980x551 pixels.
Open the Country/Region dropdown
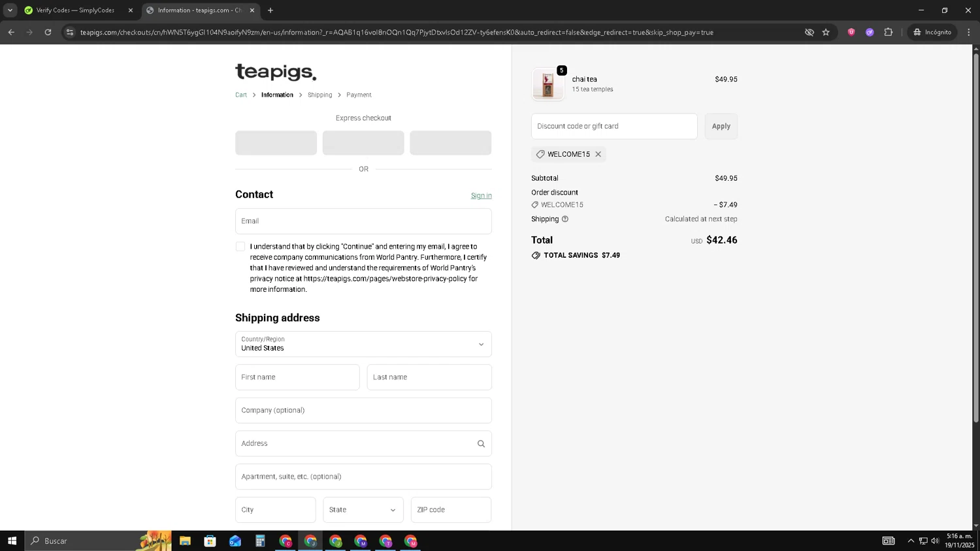pyautogui.click(x=363, y=344)
